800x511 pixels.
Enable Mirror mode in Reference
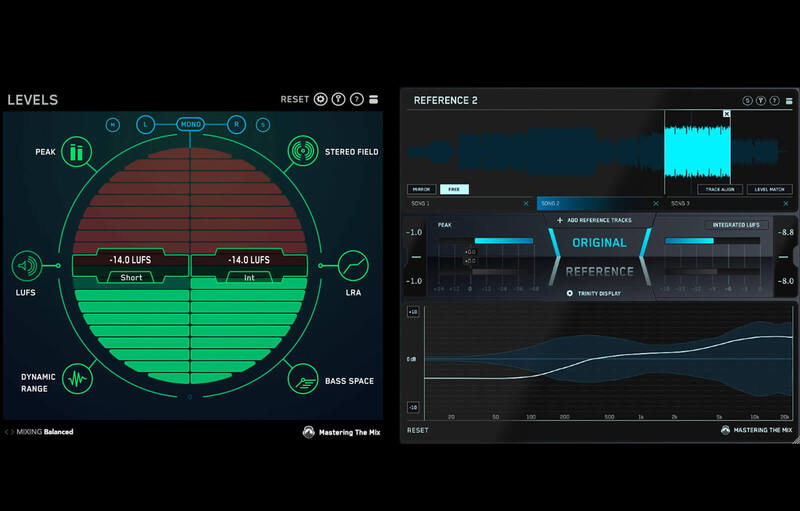421,189
